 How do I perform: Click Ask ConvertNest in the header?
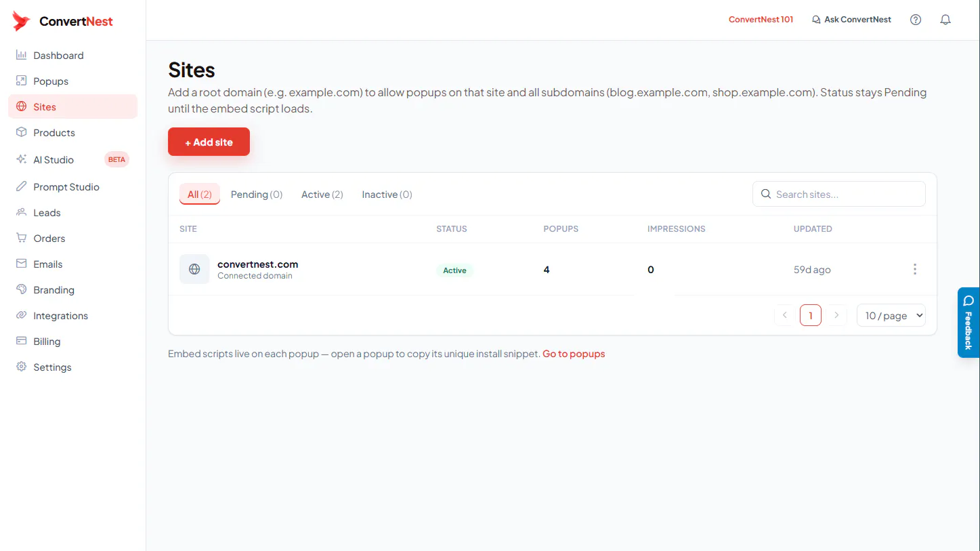pyautogui.click(x=851, y=20)
